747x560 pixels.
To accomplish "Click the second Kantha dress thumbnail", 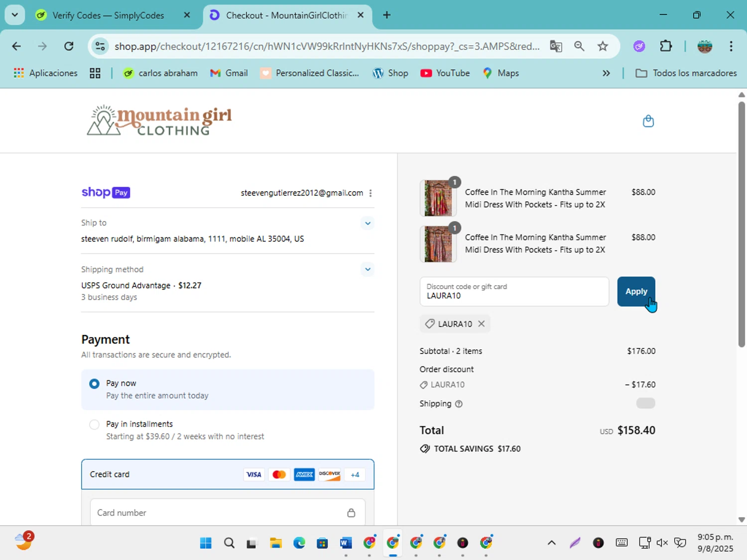I will pyautogui.click(x=438, y=243).
